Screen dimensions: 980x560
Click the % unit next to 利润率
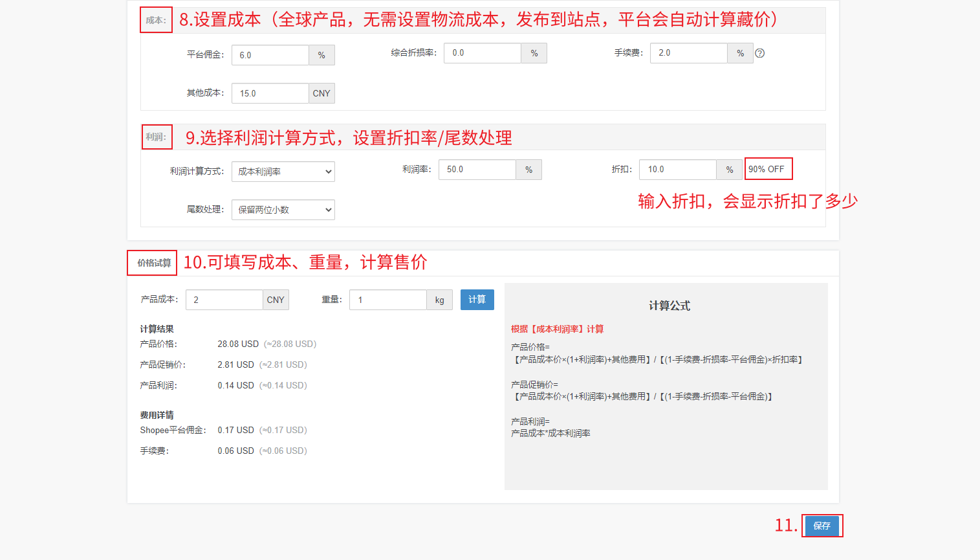[529, 170]
